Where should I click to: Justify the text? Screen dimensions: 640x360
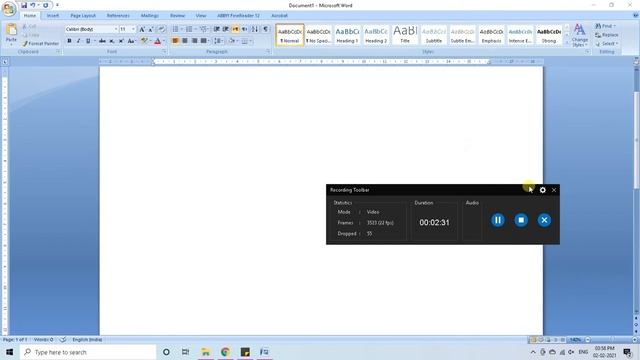click(x=204, y=41)
